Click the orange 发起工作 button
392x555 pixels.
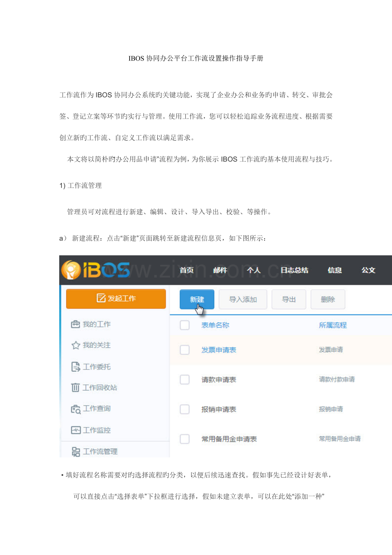(x=116, y=298)
